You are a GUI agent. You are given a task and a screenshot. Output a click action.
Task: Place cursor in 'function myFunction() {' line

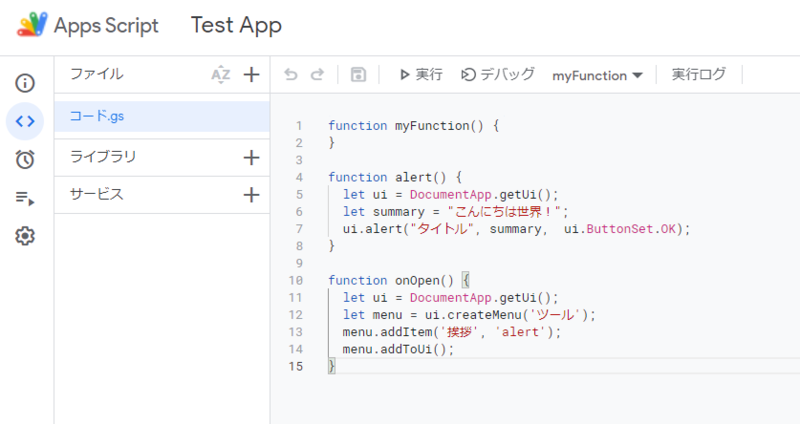(414, 126)
